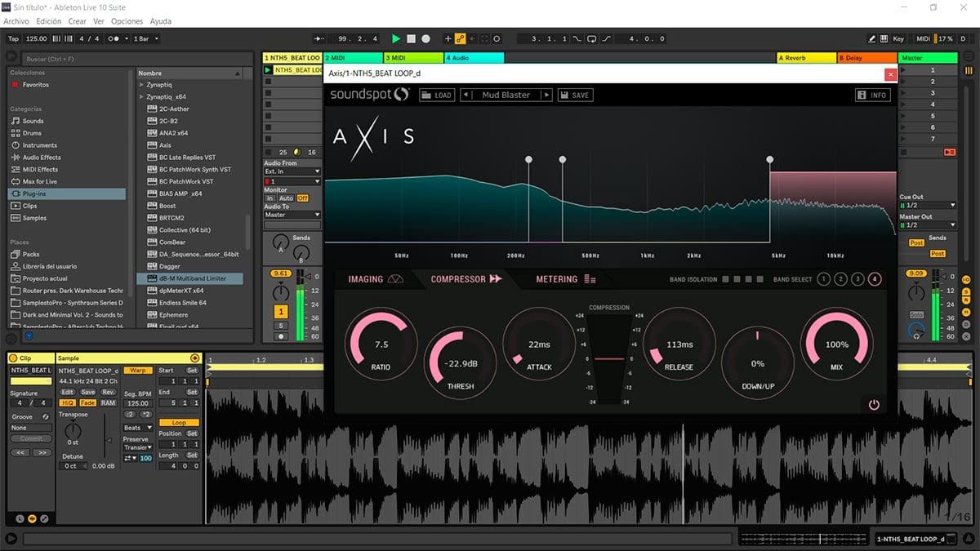Adjust the MIX knob in Axis

click(837, 344)
